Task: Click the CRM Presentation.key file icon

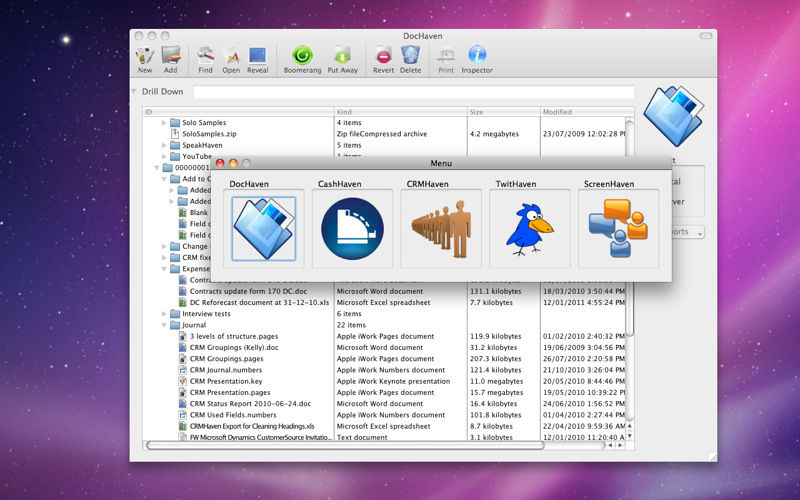Action: (x=183, y=381)
